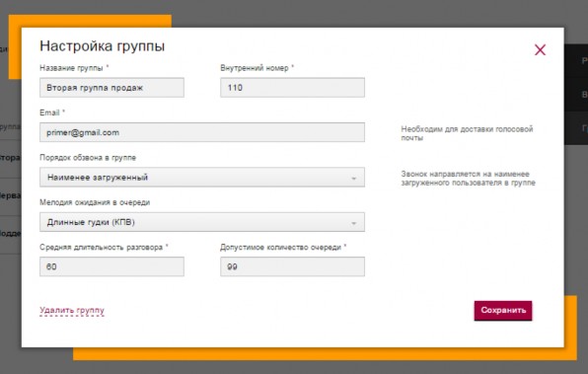This screenshot has width=588, height=374.
Task: Click the 'Порядок обзвона в группе' label
Action: coord(88,158)
